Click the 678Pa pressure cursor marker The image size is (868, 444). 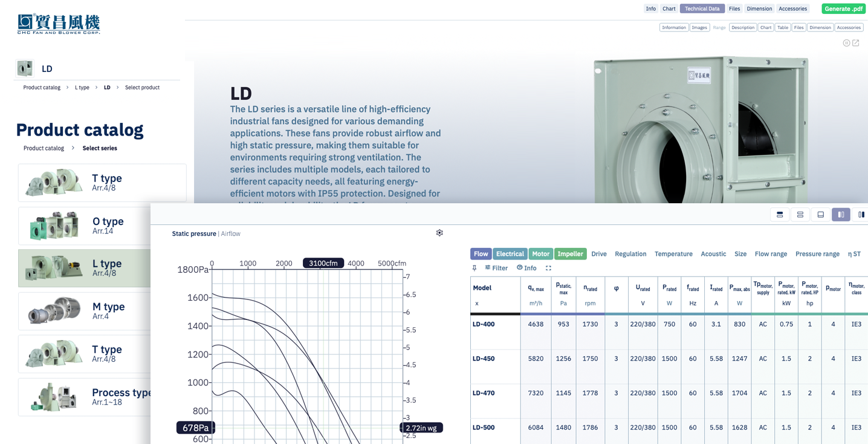click(x=195, y=428)
